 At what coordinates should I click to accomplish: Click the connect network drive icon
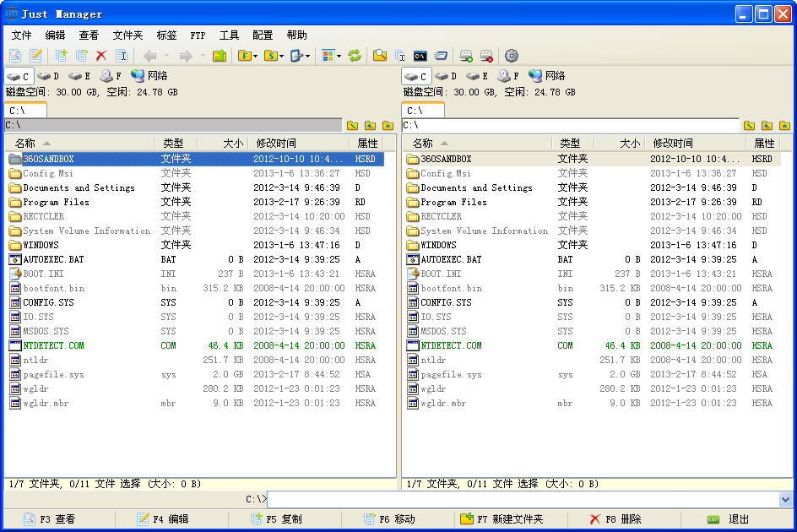pyautogui.click(x=466, y=56)
